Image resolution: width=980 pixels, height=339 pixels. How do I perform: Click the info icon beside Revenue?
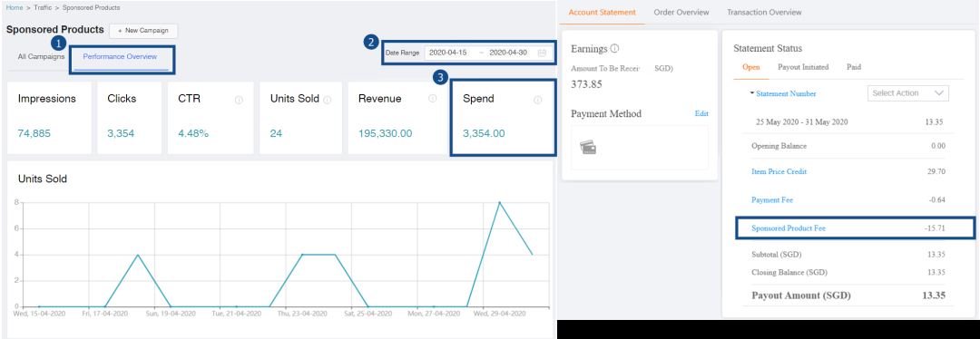[x=432, y=99]
